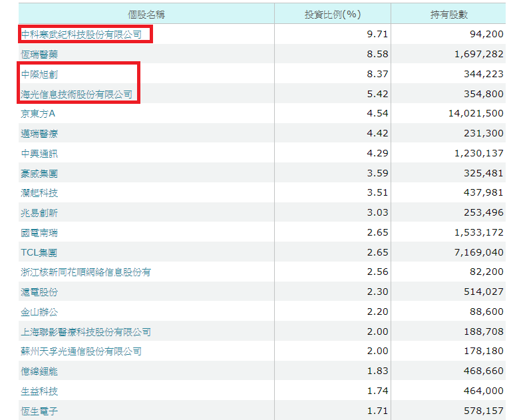Click the 325,481 shares held value
This screenshot has width=513, height=420.
click(x=484, y=173)
